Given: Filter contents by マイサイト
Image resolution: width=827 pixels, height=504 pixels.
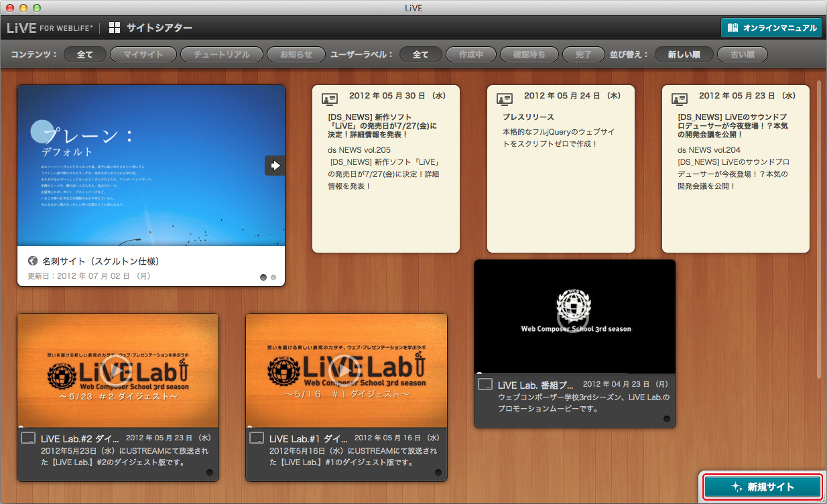Looking at the screenshot, I should [143, 54].
